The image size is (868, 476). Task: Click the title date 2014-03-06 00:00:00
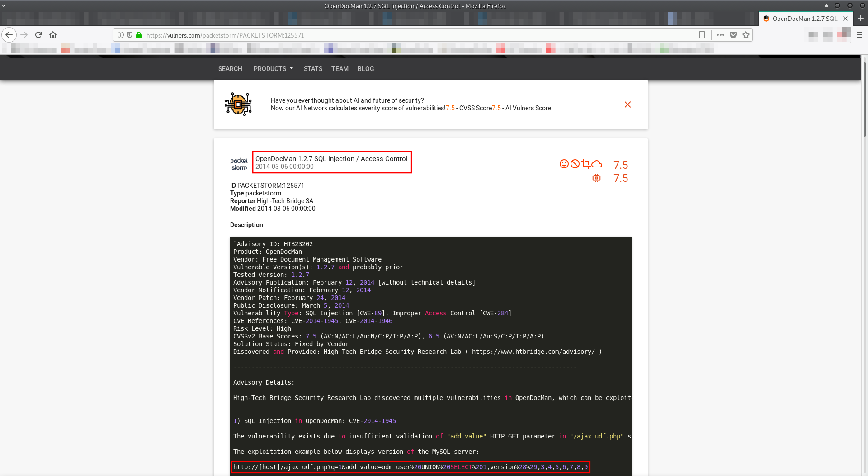[x=284, y=167]
